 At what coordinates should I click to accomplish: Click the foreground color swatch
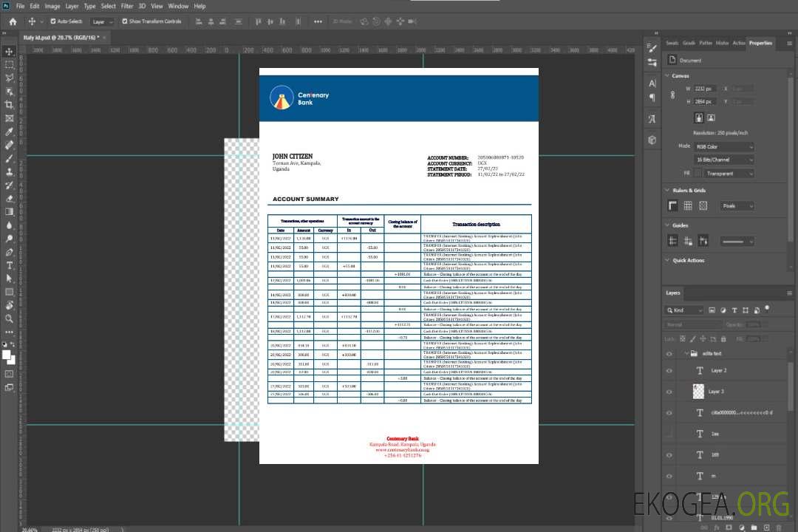pos(7,355)
